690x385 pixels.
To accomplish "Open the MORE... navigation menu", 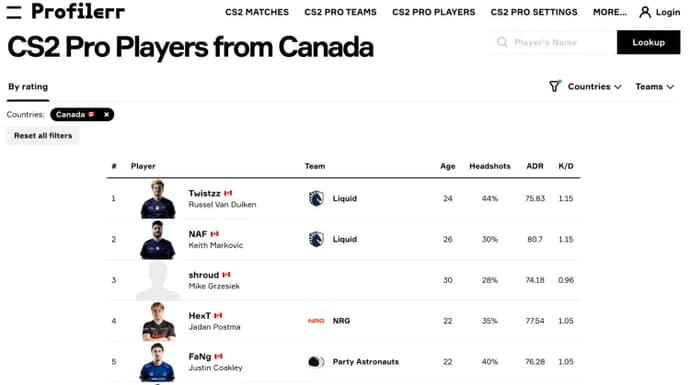I will click(x=609, y=12).
